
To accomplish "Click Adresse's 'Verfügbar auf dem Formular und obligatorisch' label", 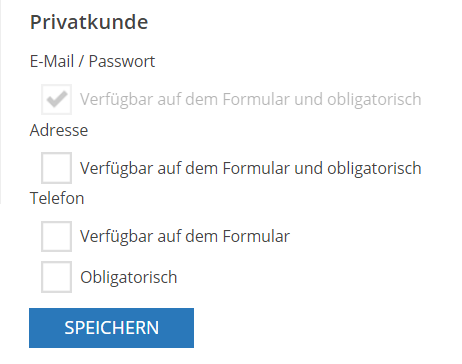I will click(x=251, y=168).
